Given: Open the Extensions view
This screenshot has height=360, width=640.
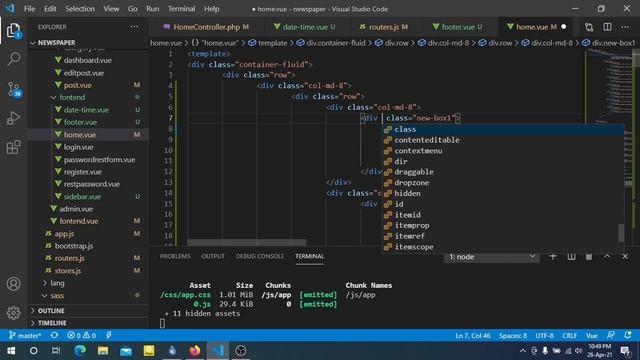Looking at the screenshot, I should (13, 147).
